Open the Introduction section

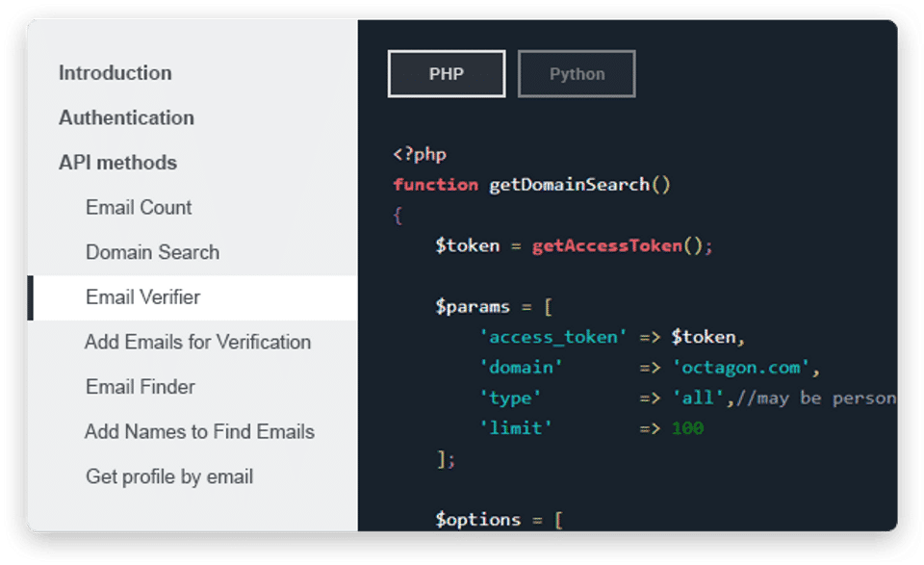(x=115, y=73)
